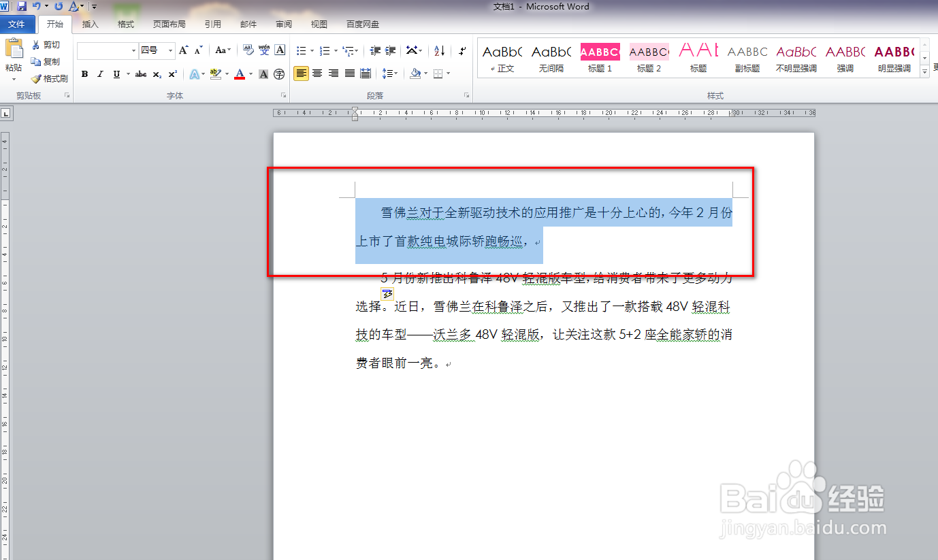Toggle show/hide paragraph marks

coord(463,50)
